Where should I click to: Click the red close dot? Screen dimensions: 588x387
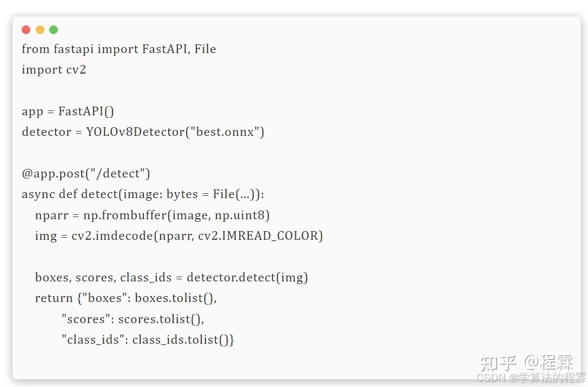tap(26, 30)
